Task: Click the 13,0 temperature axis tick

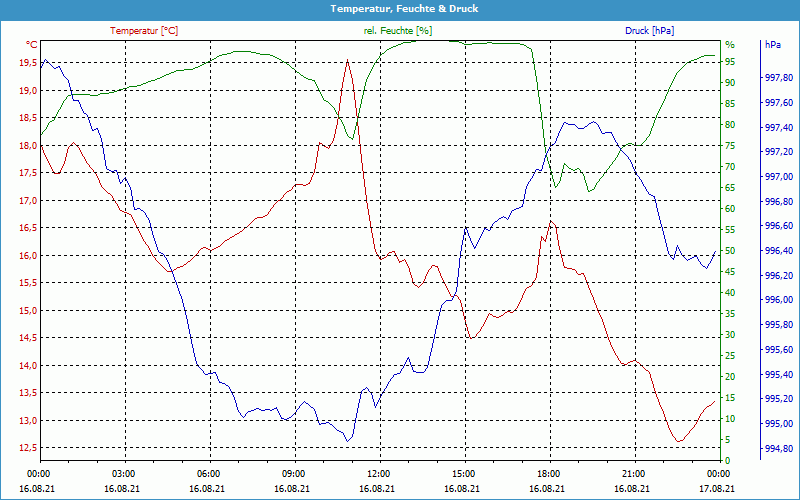Action: (25, 420)
